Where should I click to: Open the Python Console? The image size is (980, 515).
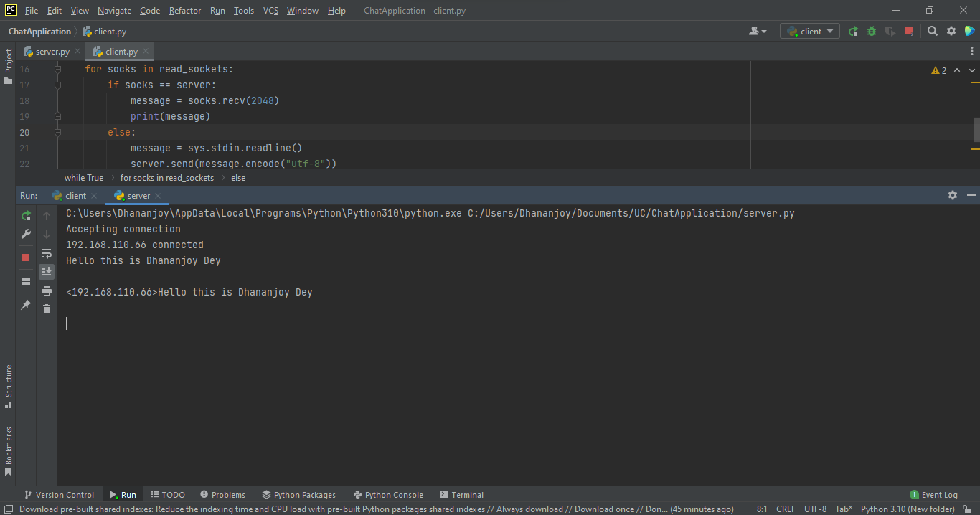tap(388, 495)
